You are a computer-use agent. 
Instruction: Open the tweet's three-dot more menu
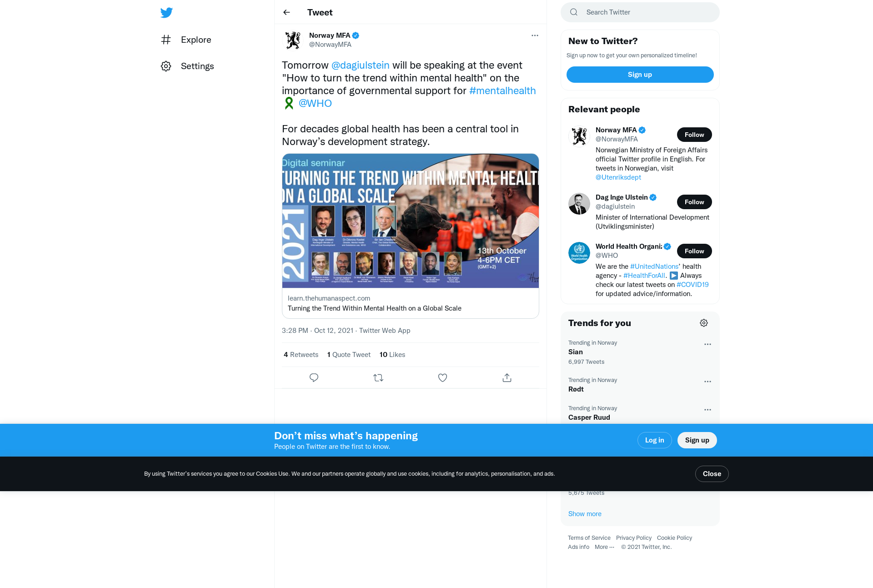(x=535, y=35)
